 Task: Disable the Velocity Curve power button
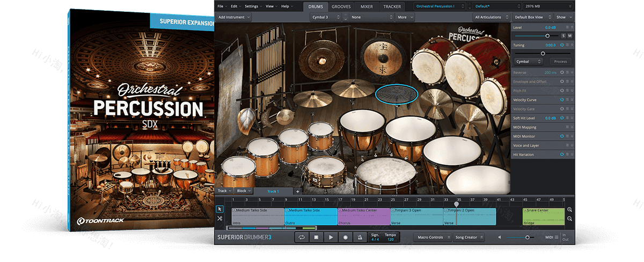(x=562, y=100)
